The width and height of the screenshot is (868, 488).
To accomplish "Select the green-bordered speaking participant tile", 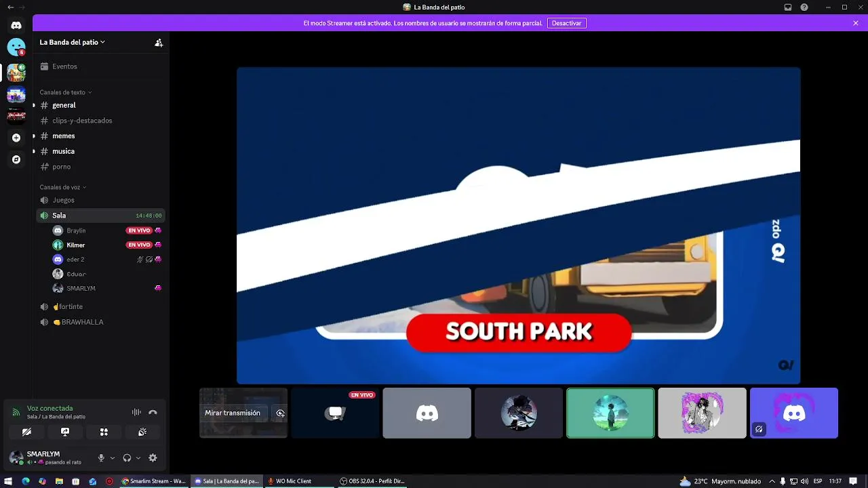I will coord(610,413).
